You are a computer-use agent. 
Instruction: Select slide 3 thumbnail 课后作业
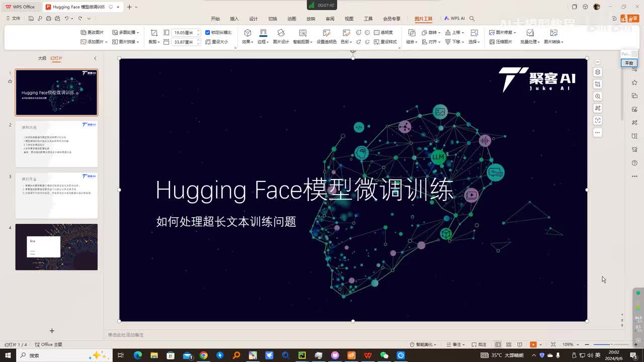(56, 196)
